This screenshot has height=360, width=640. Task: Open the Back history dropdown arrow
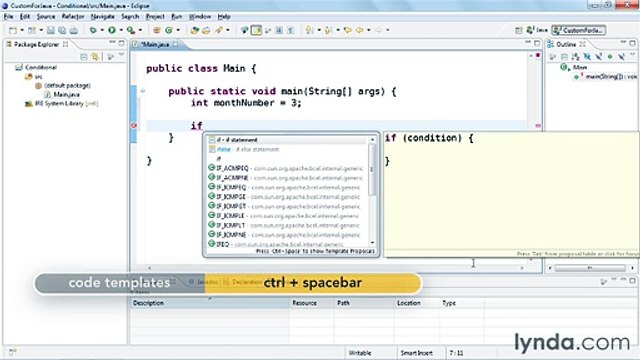[x=369, y=30]
